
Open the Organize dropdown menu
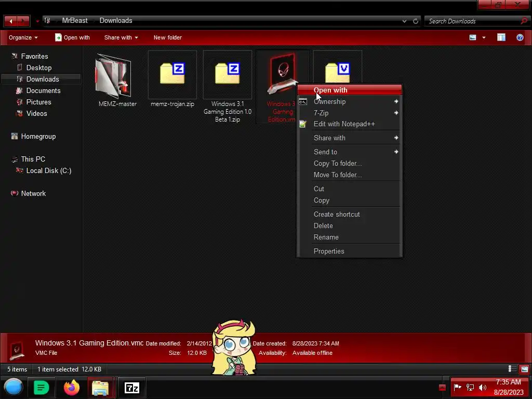click(x=23, y=37)
